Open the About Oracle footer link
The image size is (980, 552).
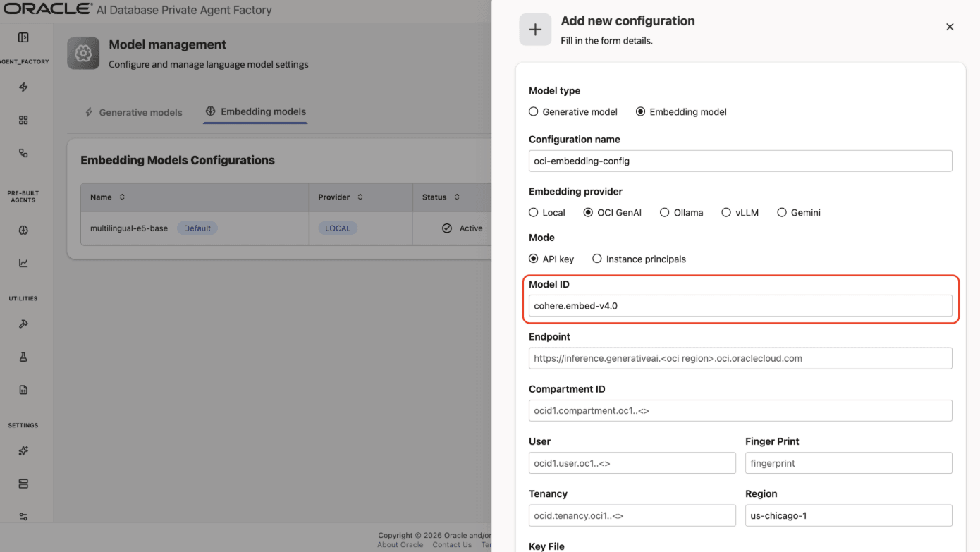point(400,545)
